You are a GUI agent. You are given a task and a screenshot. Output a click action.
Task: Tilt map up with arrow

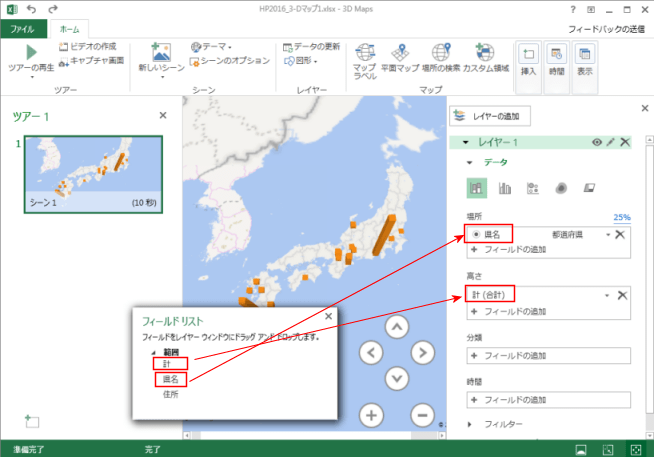(x=397, y=327)
